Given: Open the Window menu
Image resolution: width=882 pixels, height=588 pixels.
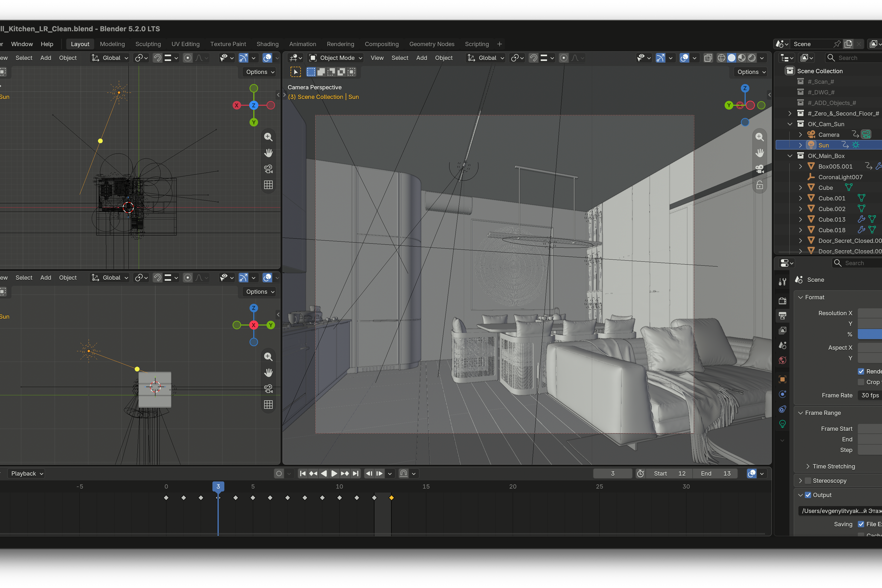Looking at the screenshot, I should tap(22, 44).
